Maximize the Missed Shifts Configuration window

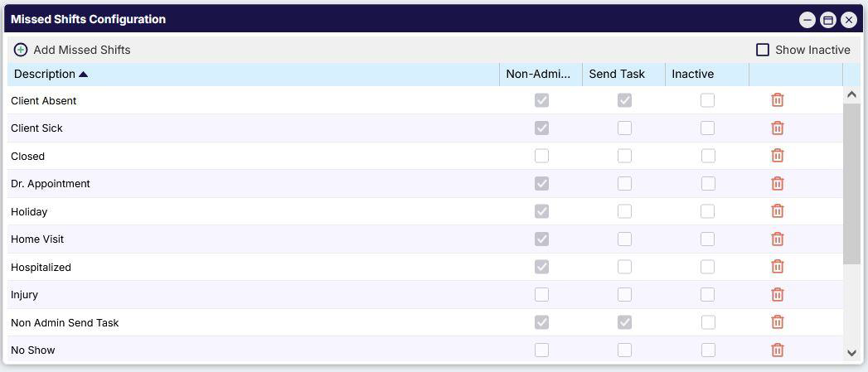pyautogui.click(x=828, y=20)
